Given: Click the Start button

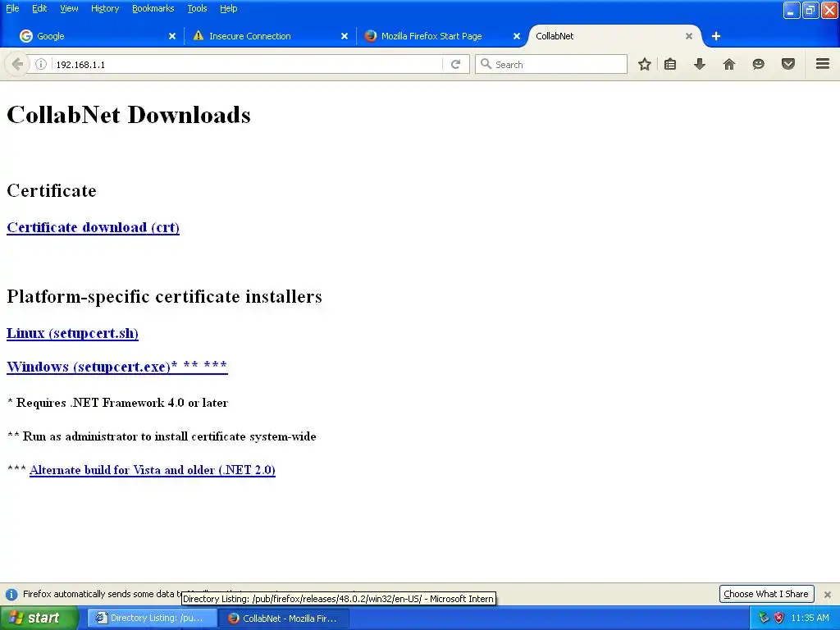Looking at the screenshot, I should point(39,618).
